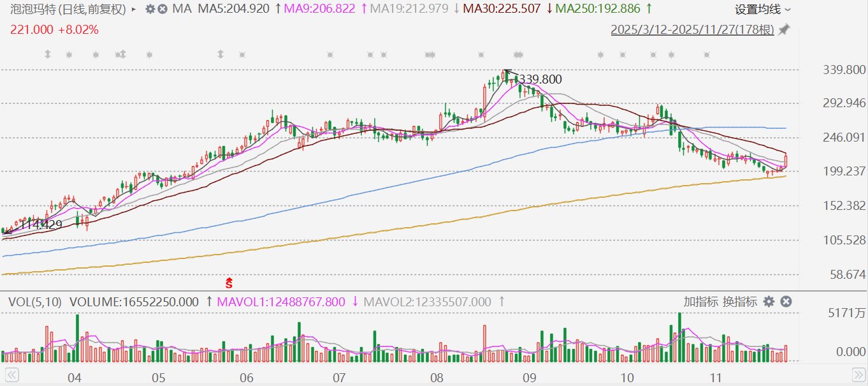Expand the 泡泡玛特 period arrow menu

133,10
